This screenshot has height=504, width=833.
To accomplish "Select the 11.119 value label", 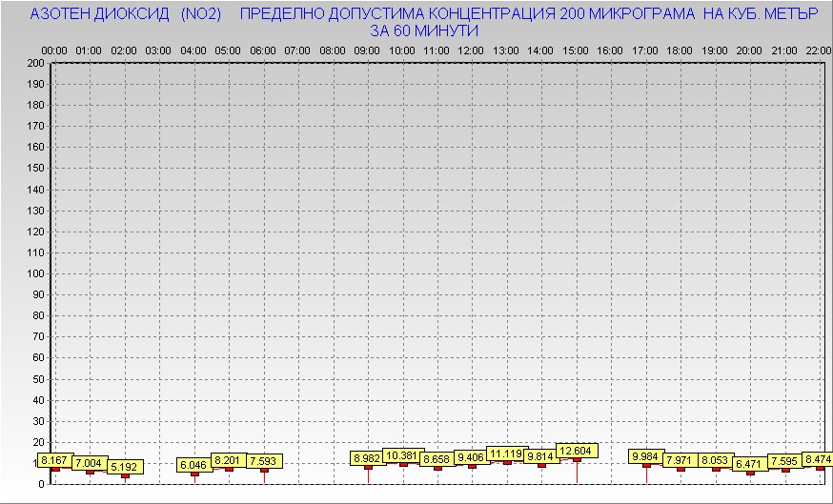I will pyautogui.click(x=505, y=454).
